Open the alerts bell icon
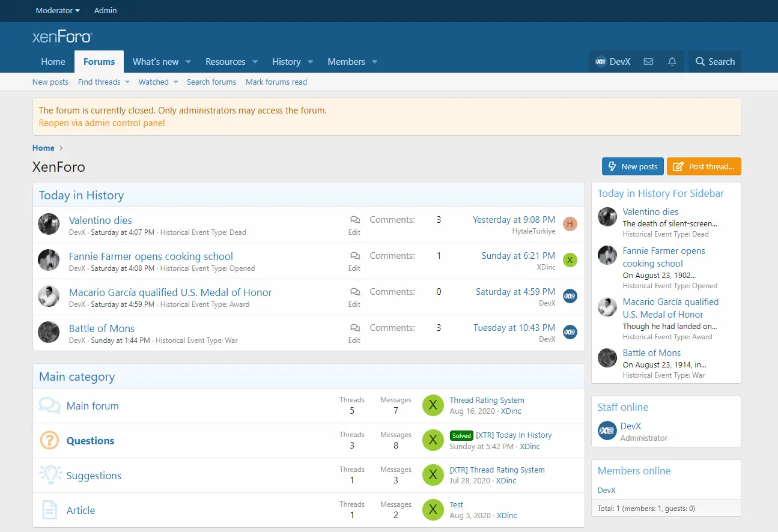 pos(672,62)
